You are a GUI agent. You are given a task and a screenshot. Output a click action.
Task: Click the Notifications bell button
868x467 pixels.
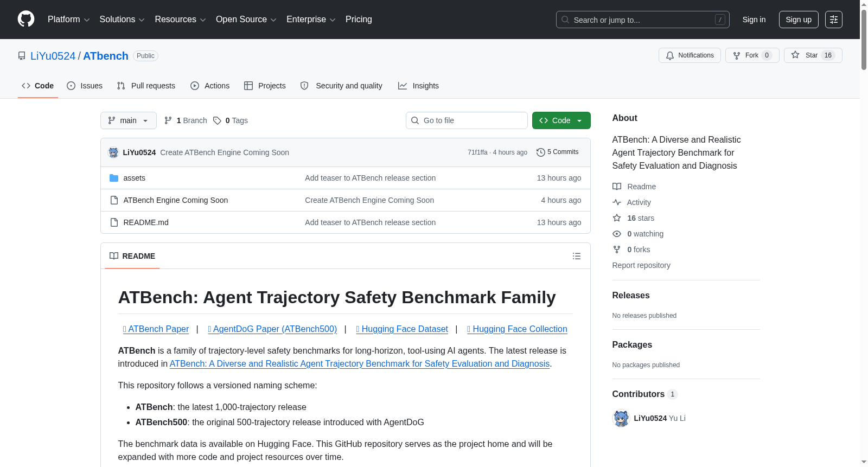690,55
